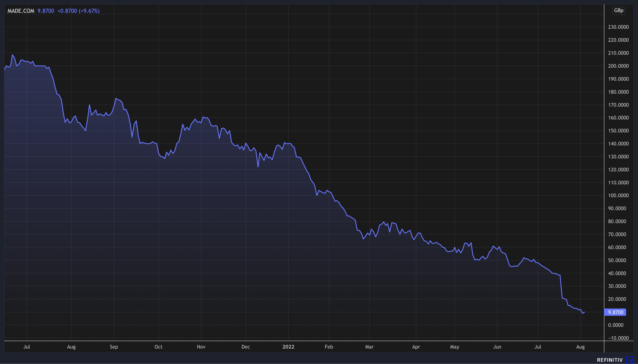Click the 2022 year label on time axis
The height and width of the screenshot is (364, 638).
[x=289, y=347]
